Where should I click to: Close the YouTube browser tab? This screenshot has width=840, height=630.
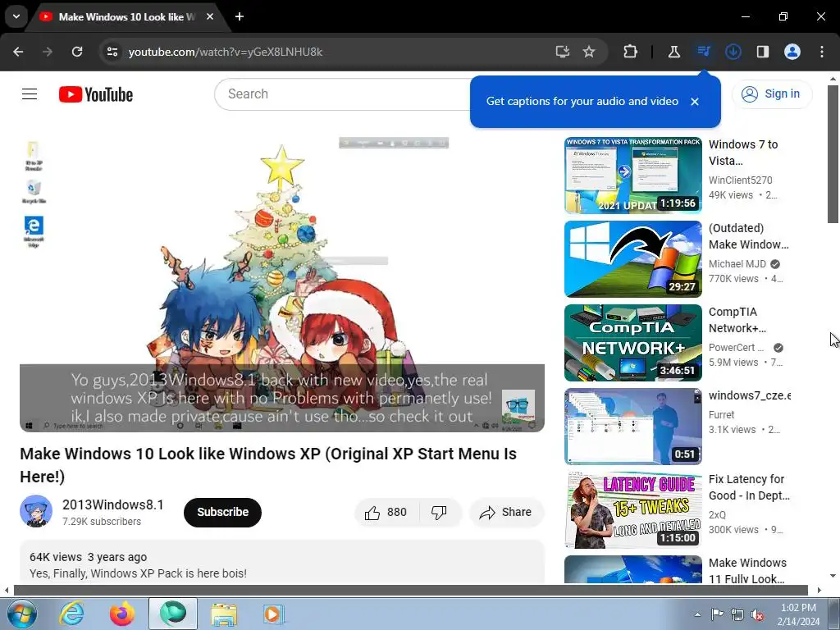tap(210, 16)
